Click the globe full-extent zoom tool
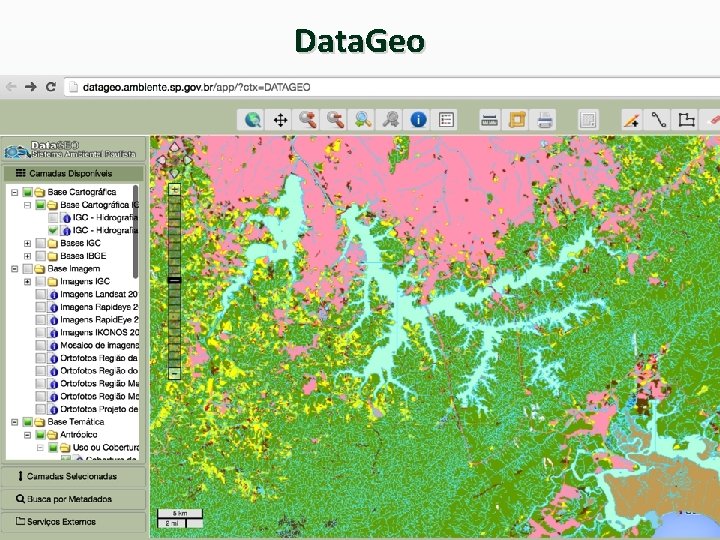This screenshot has height=540, width=720. pyautogui.click(x=253, y=120)
